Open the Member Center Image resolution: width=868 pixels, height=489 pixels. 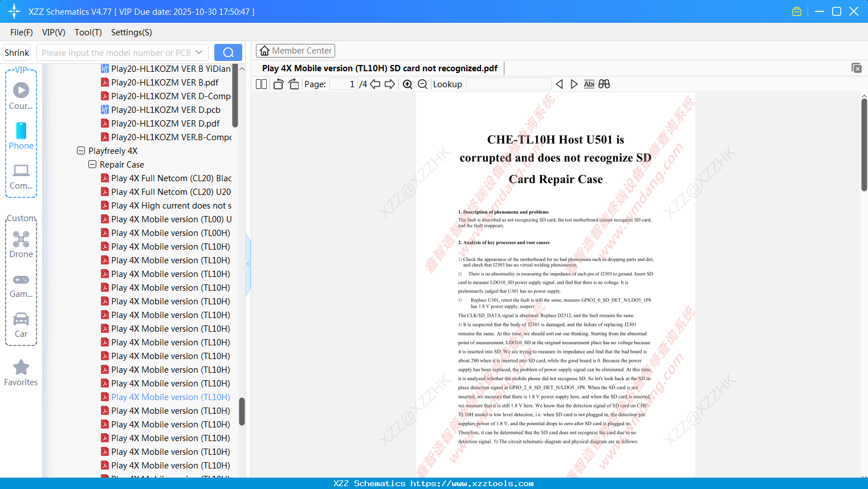tap(295, 51)
